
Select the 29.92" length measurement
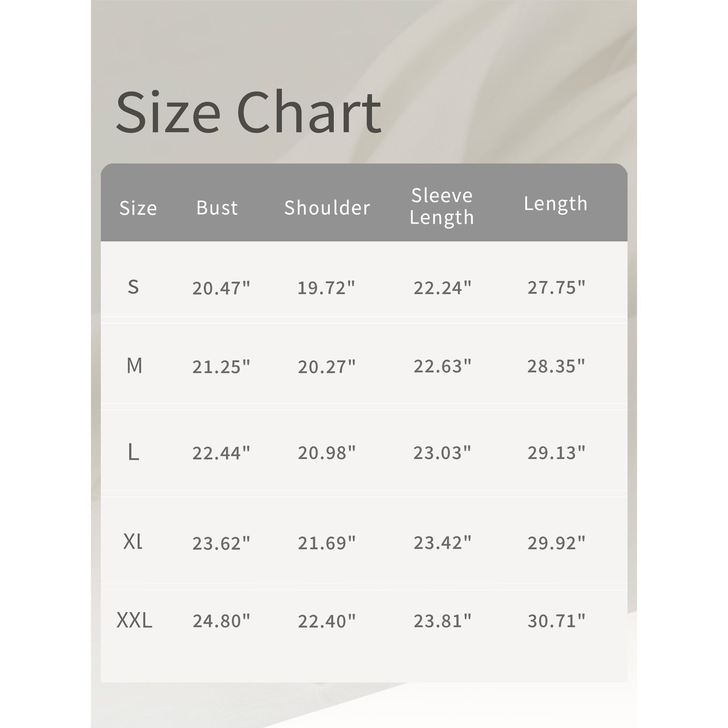(x=556, y=543)
